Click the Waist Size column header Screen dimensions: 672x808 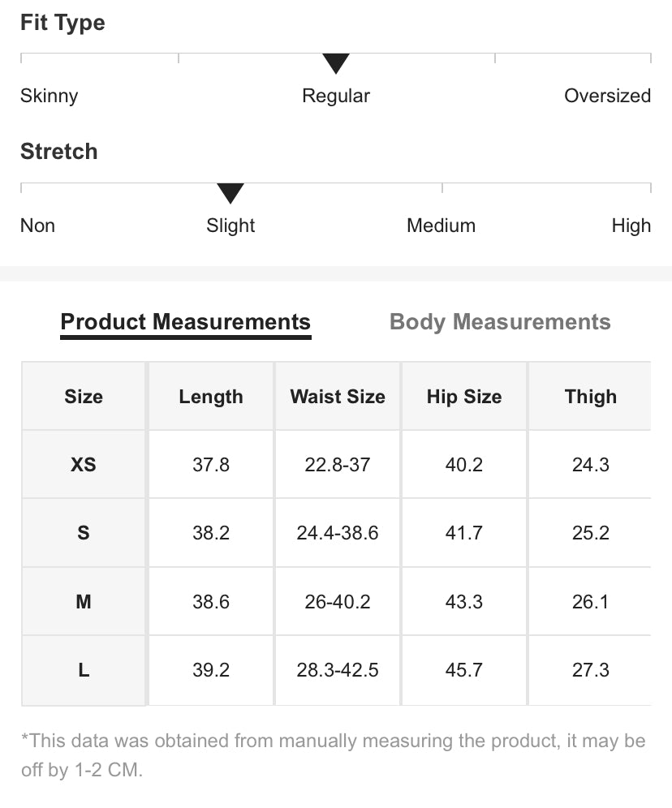(x=338, y=397)
